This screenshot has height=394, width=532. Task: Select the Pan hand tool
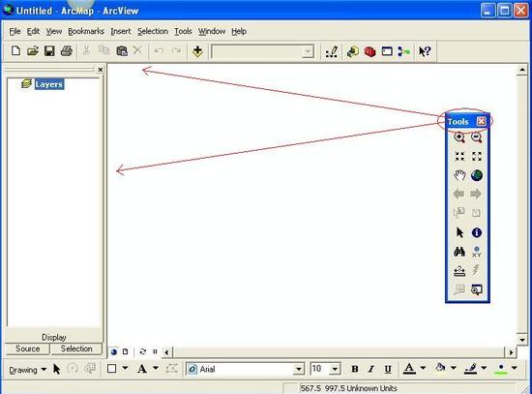459,175
